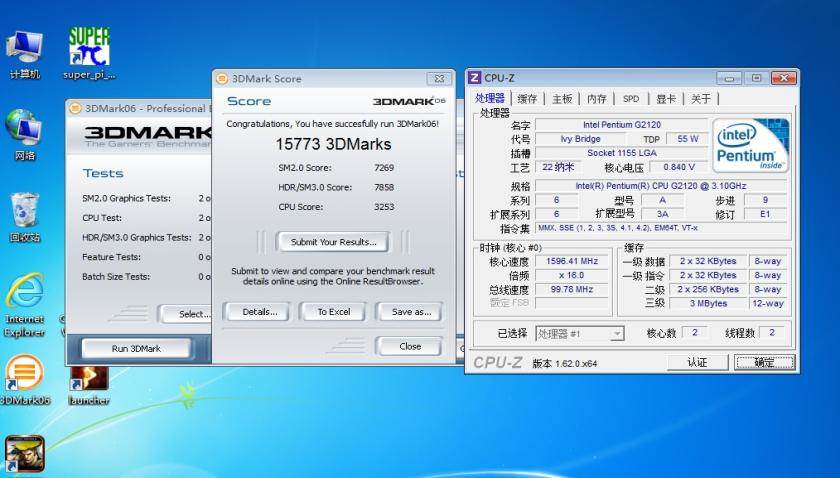Click the Socket 1155 LGA field
840x478 pixels.
coord(622,153)
